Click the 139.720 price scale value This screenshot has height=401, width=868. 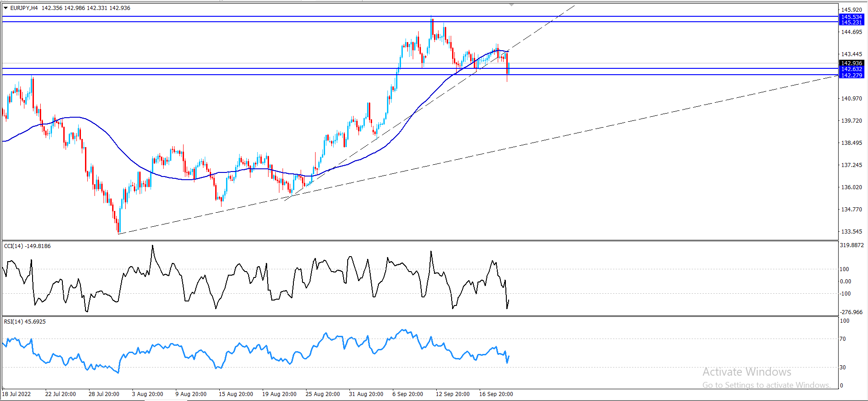coord(851,121)
